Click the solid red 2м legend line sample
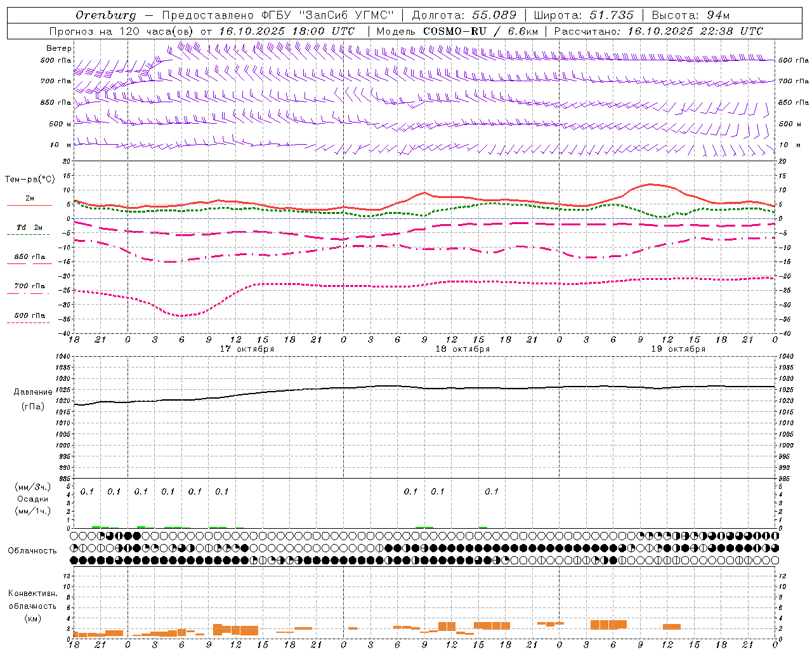 pos(29,205)
